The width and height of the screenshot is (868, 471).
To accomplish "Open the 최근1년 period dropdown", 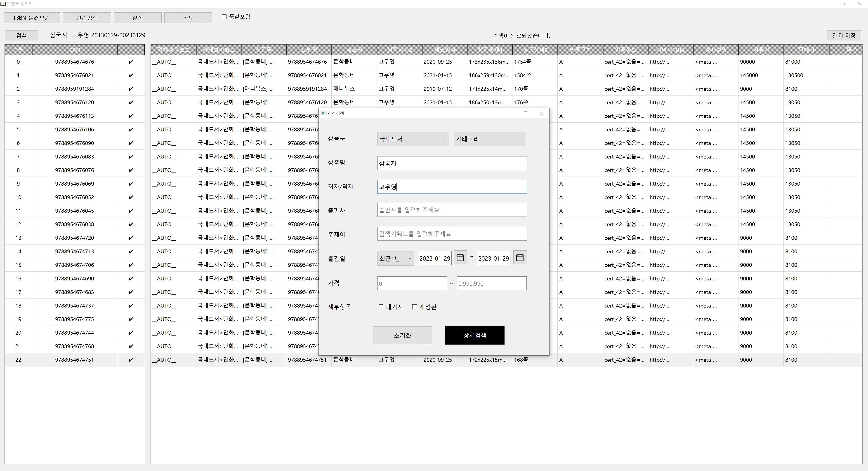I will [395, 259].
